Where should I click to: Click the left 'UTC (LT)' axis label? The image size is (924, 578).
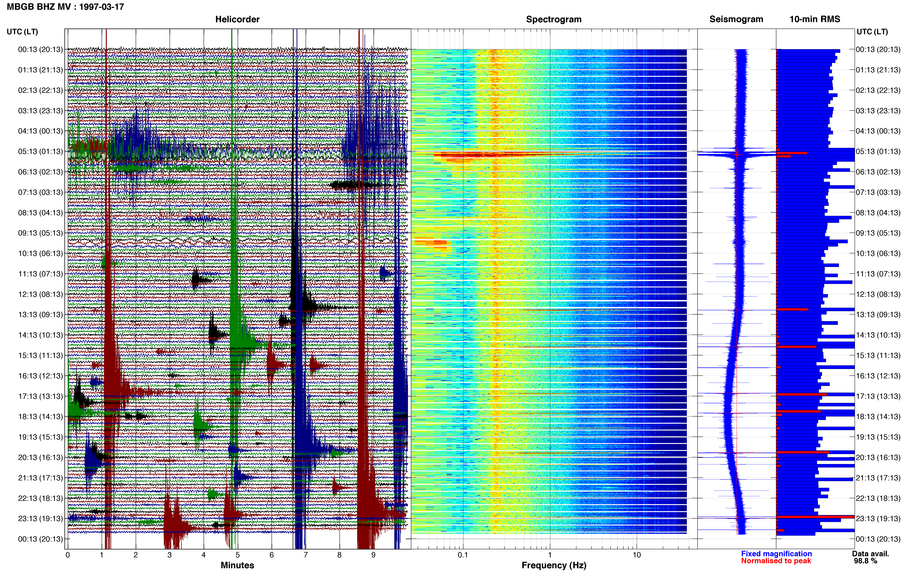click(x=22, y=31)
